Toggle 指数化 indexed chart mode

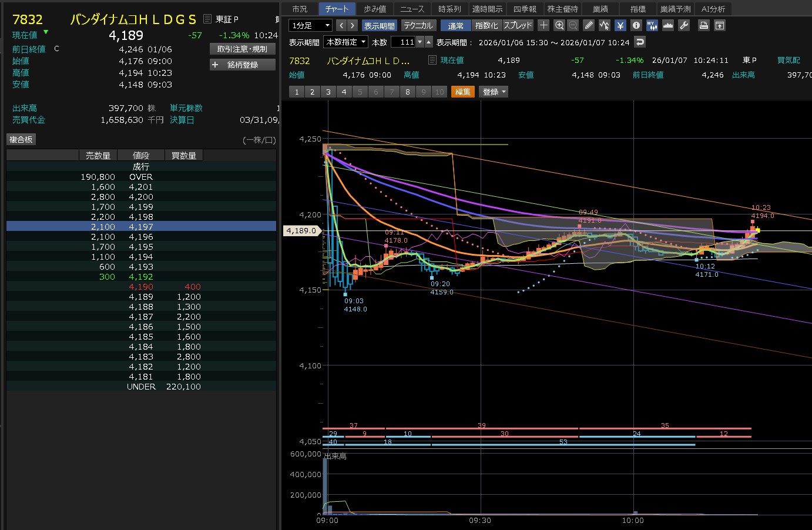(486, 25)
